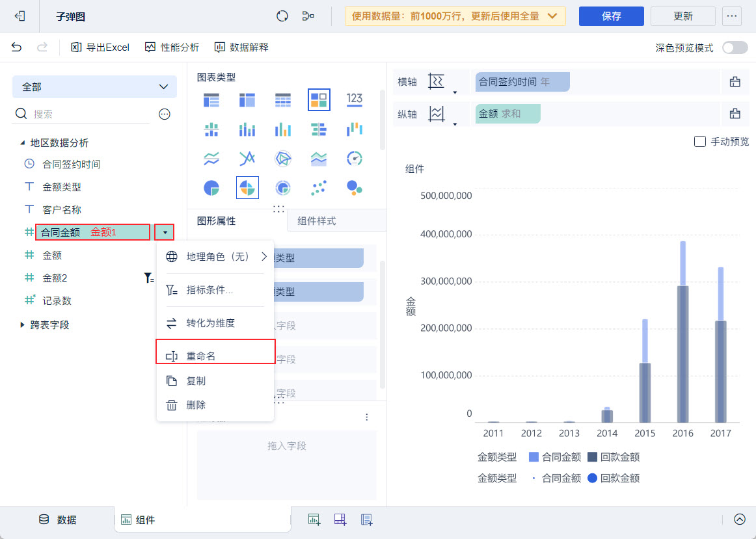Toggle 深色预览模式 switch
756x539 pixels.
pos(735,47)
